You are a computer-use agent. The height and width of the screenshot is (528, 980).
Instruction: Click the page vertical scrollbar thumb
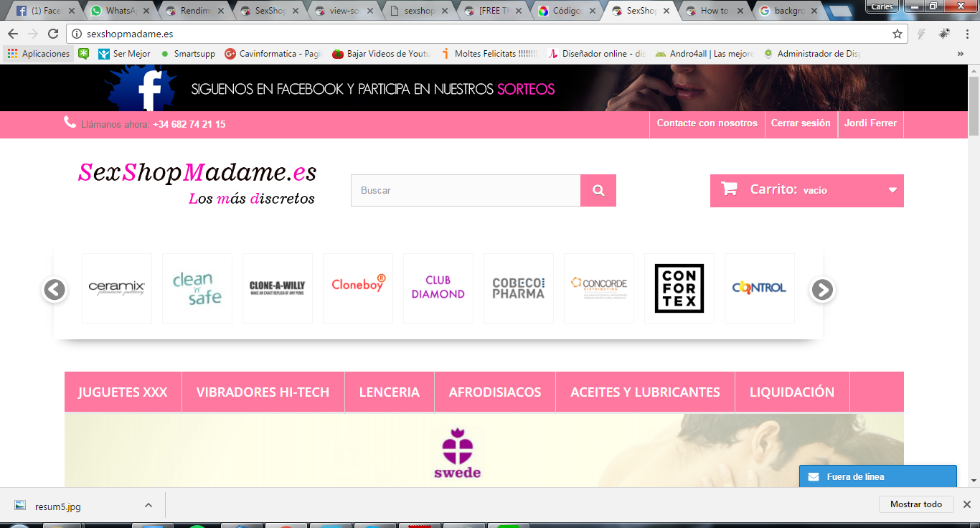tap(974, 105)
